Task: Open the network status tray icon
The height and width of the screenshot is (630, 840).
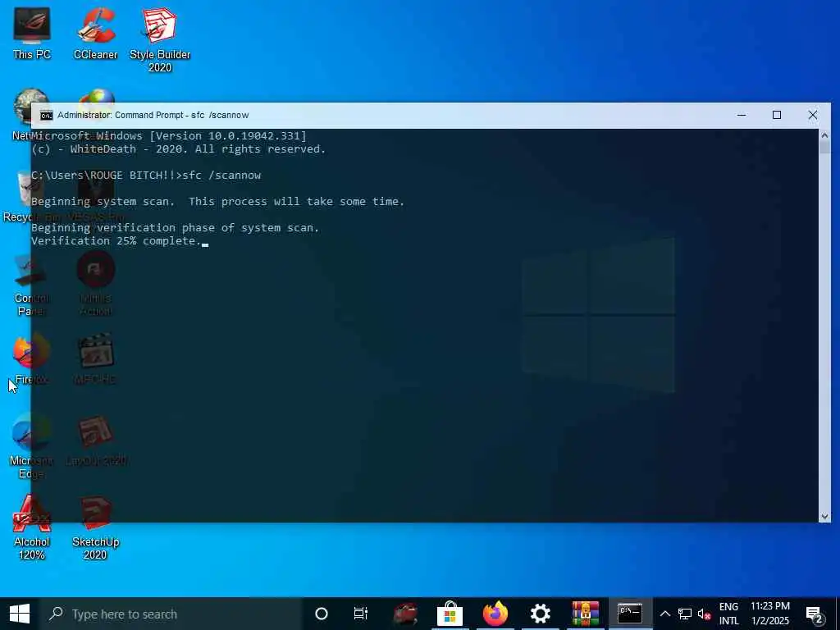Action: 685,614
